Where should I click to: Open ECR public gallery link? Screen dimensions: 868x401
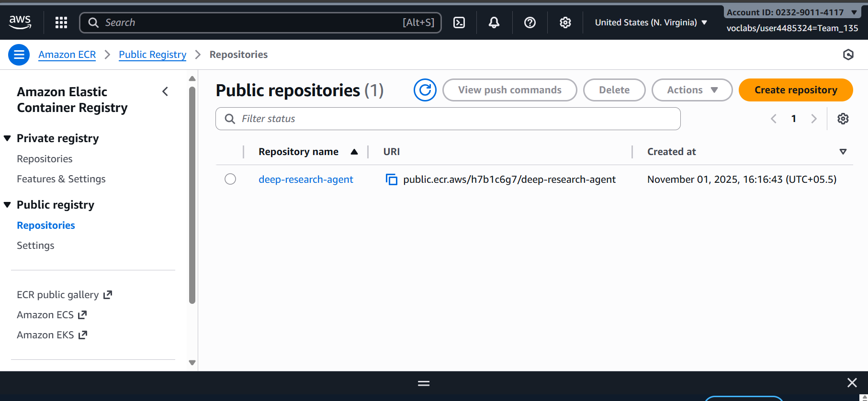pyautogui.click(x=57, y=295)
